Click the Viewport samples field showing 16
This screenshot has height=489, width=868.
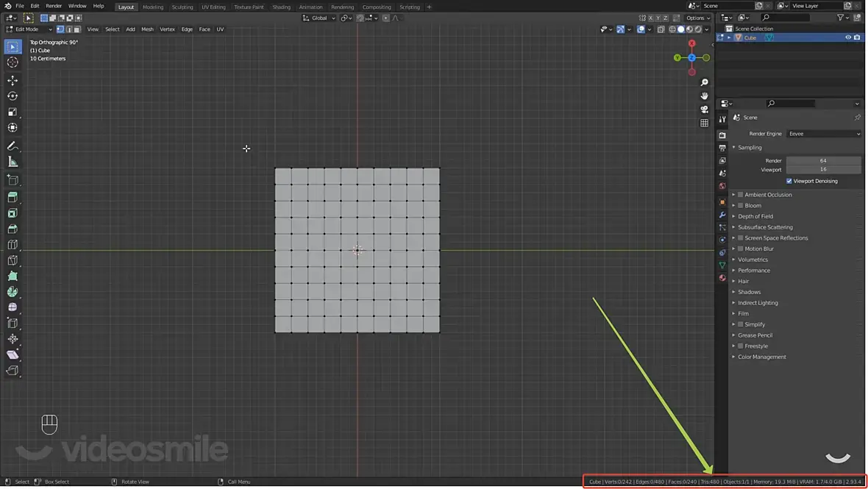(824, 170)
